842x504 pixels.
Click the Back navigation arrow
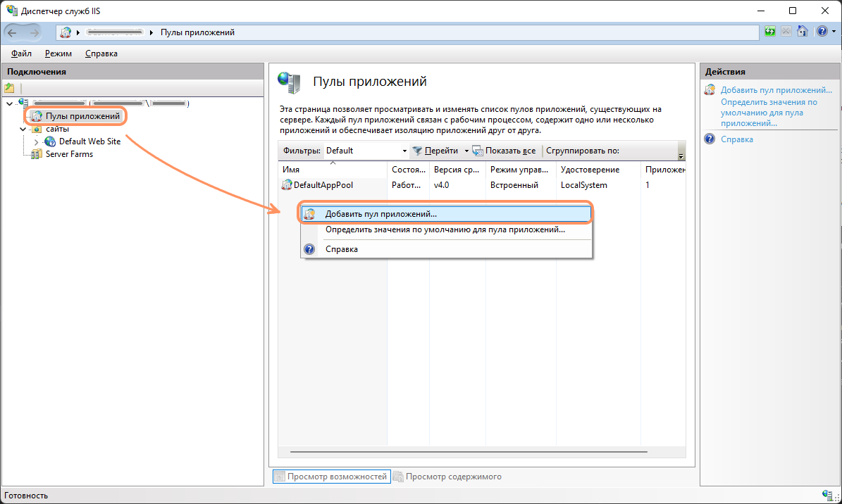coord(13,32)
